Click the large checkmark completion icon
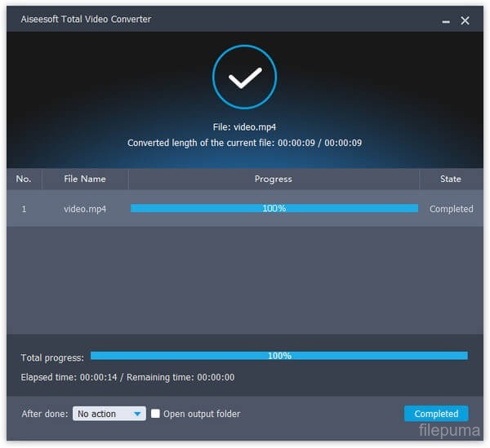 point(244,78)
